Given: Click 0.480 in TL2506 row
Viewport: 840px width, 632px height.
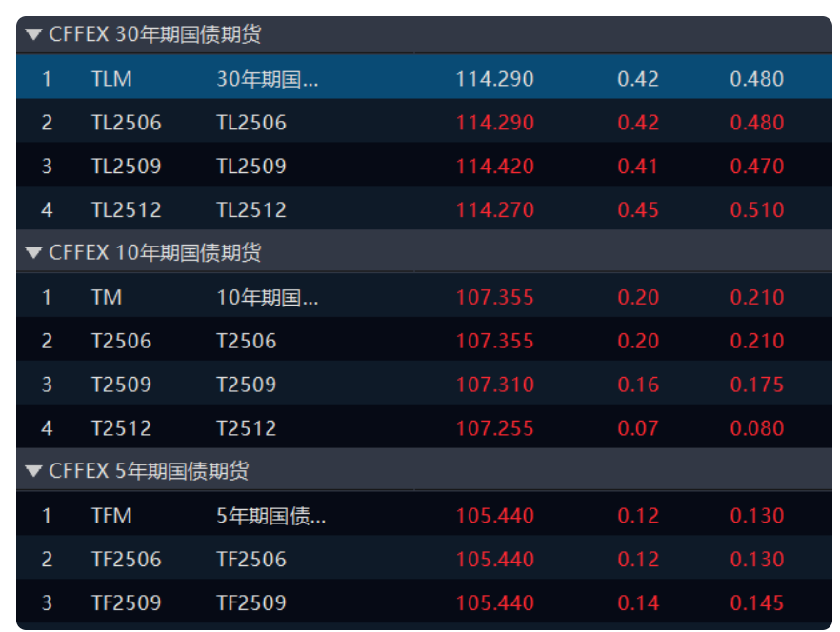Looking at the screenshot, I should [x=757, y=123].
